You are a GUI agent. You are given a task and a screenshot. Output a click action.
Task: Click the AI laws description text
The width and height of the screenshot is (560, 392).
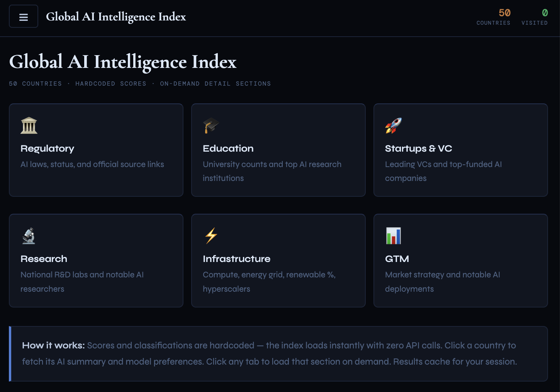(92, 164)
